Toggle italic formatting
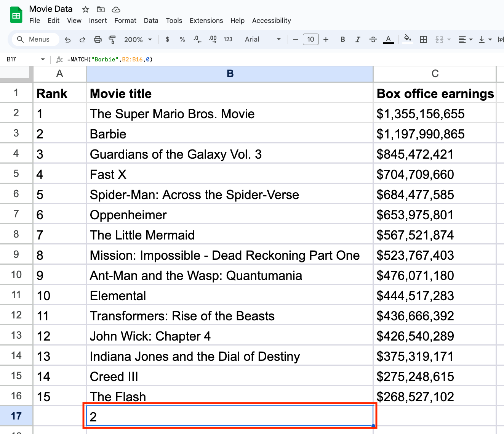The height and width of the screenshot is (434, 504). pyautogui.click(x=358, y=39)
